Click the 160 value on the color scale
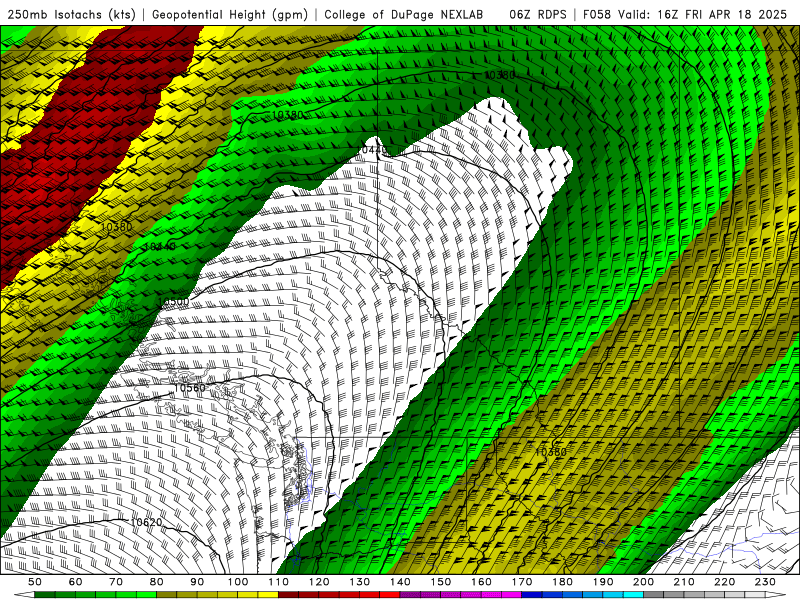Image resolution: width=800 pixels, height=600 pixels. coord(481,582)
